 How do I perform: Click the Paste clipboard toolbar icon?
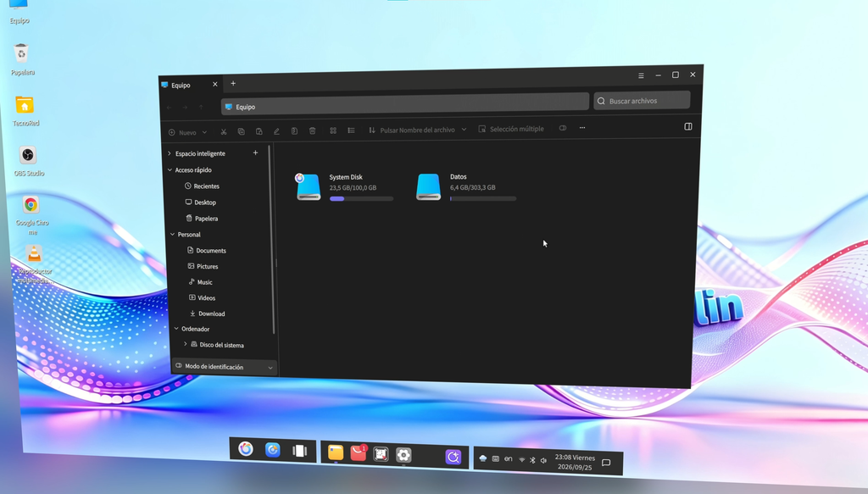(259, 131)
